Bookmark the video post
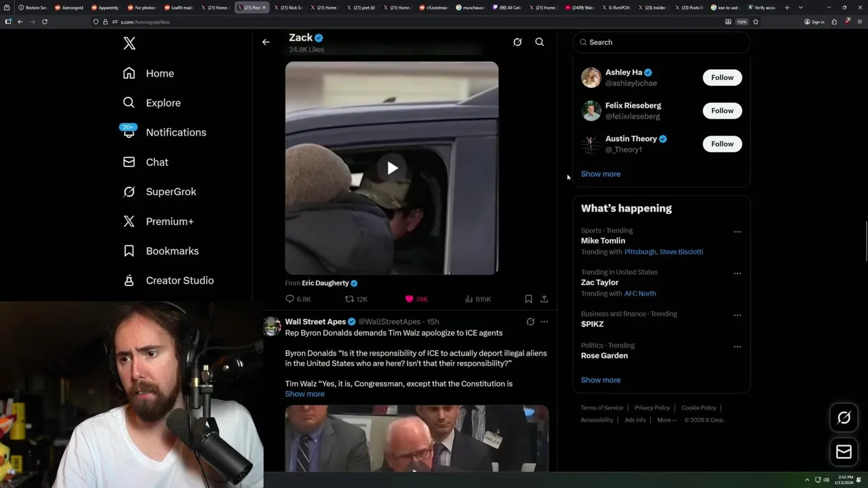 tap(528, 299)
